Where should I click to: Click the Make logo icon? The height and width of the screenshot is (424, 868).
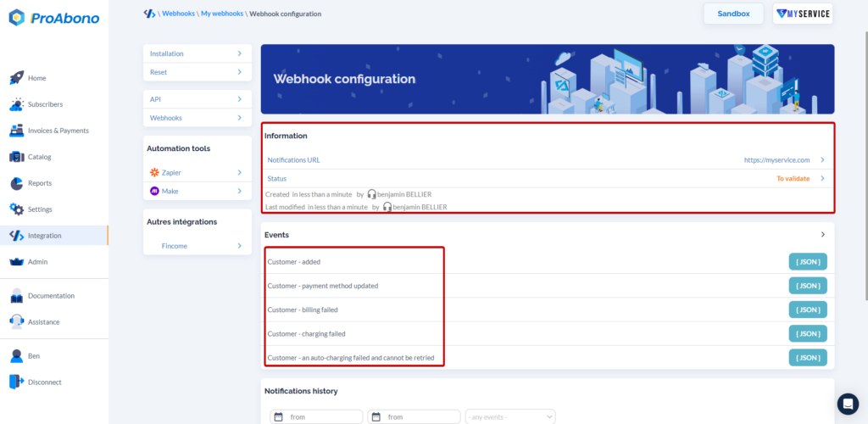(154, 191)
